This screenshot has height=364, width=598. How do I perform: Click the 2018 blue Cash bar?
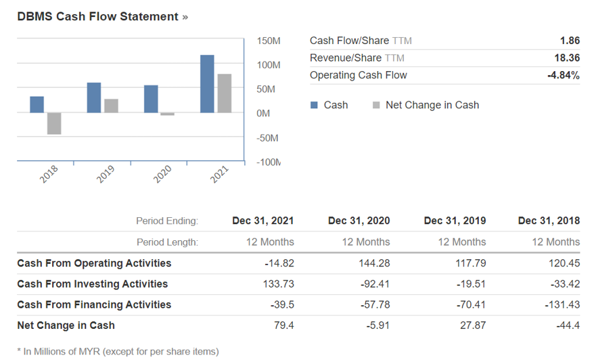pyautogui.click(x=37, y=105)
